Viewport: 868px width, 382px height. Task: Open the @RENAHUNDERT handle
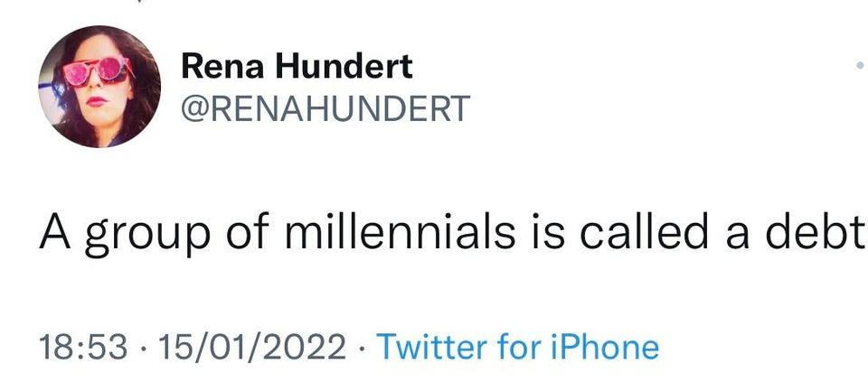point(326,108)
